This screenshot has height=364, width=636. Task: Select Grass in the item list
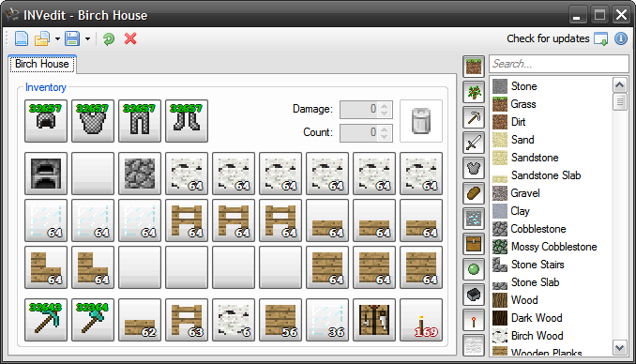[552, 104]
